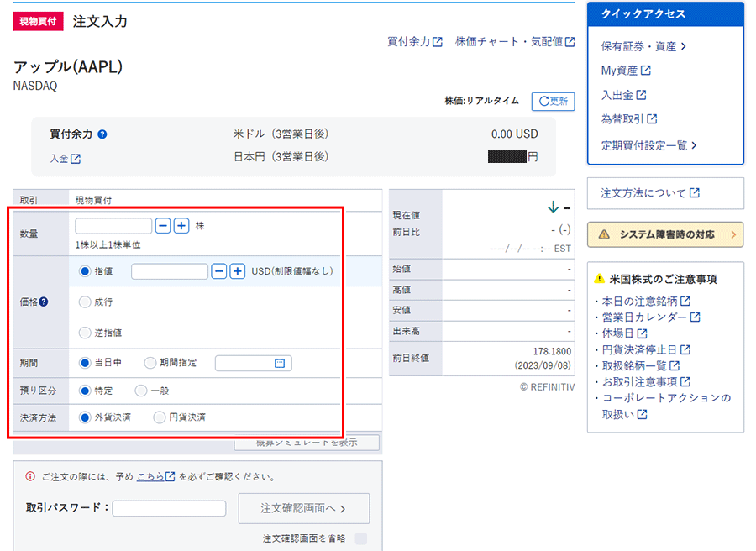Viewport: 756px width, 551px height.
Task: Click the こちら link in order notice
Action: (x=155, y=476)
